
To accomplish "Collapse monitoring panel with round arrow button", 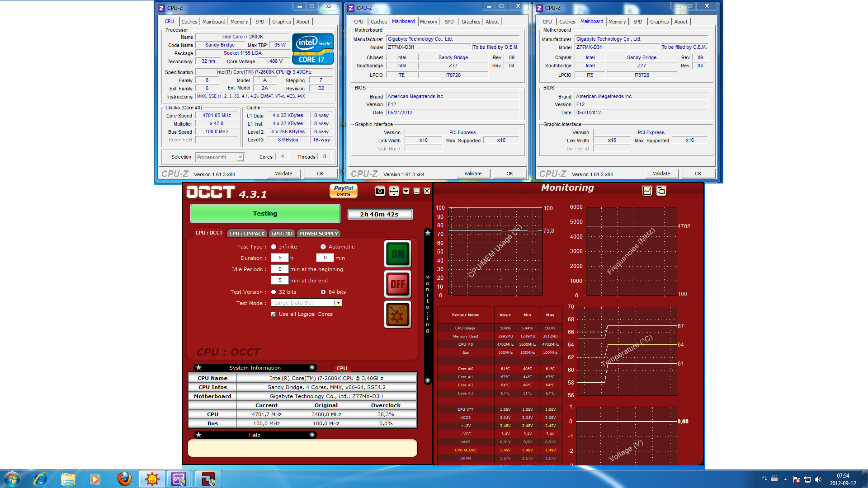I will (428, 380).
